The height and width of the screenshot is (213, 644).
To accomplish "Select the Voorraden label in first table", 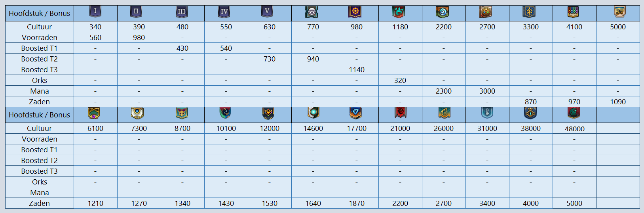I will click(x=40, y=37).
